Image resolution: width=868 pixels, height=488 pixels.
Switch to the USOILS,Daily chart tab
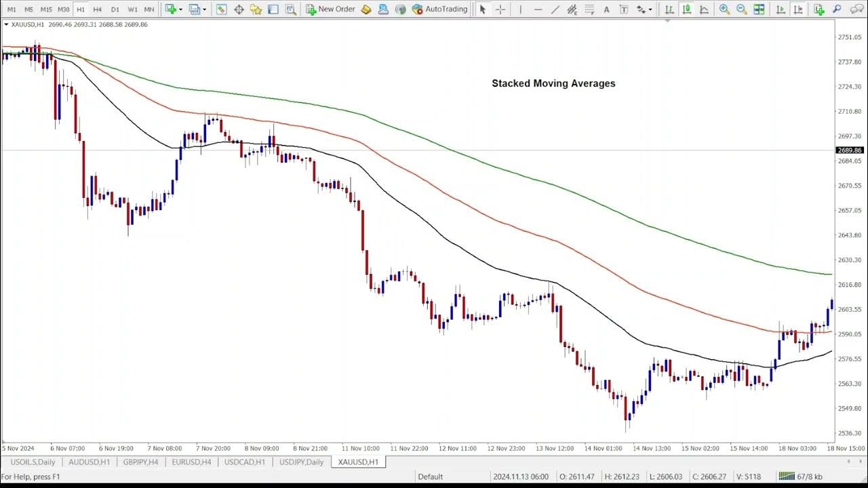click(33, 462)
